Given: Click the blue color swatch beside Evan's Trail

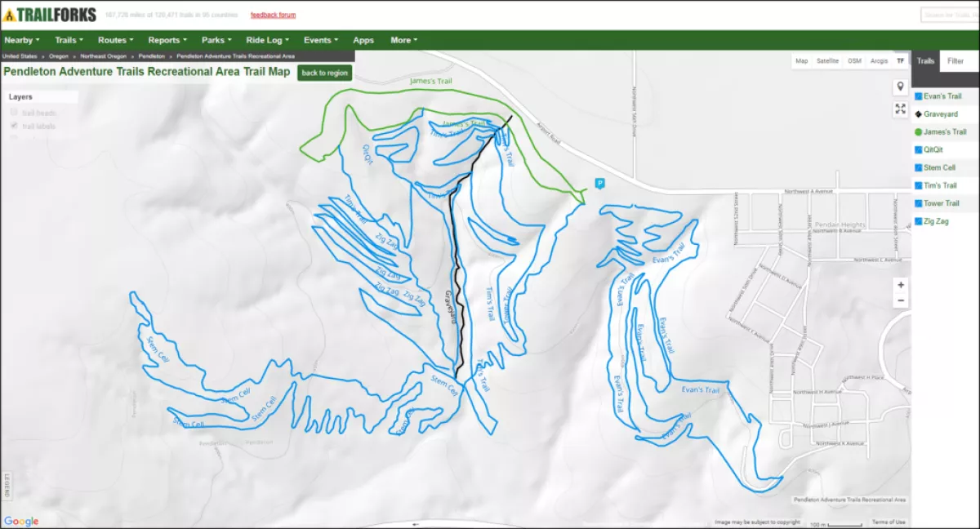Looking at the screenshot, I should [x=920, y=96].
